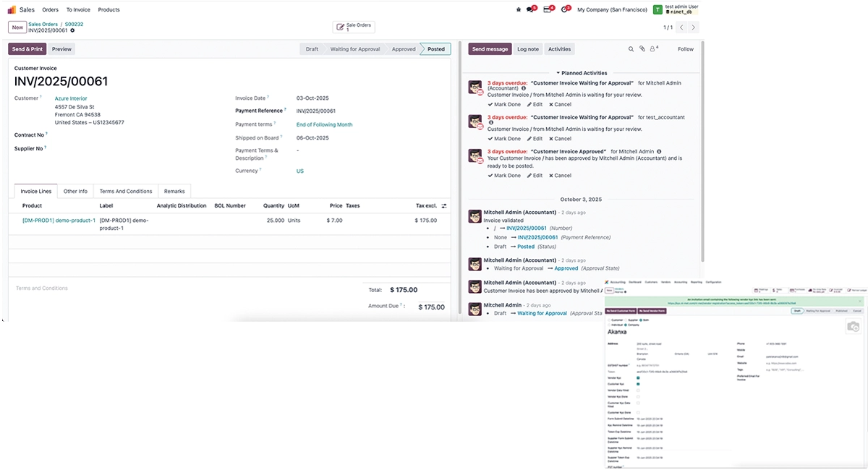This screenshot has height=470, width=868.
Task: Open the conversations chat icon in navbar
Action: (x=531, y=10)
